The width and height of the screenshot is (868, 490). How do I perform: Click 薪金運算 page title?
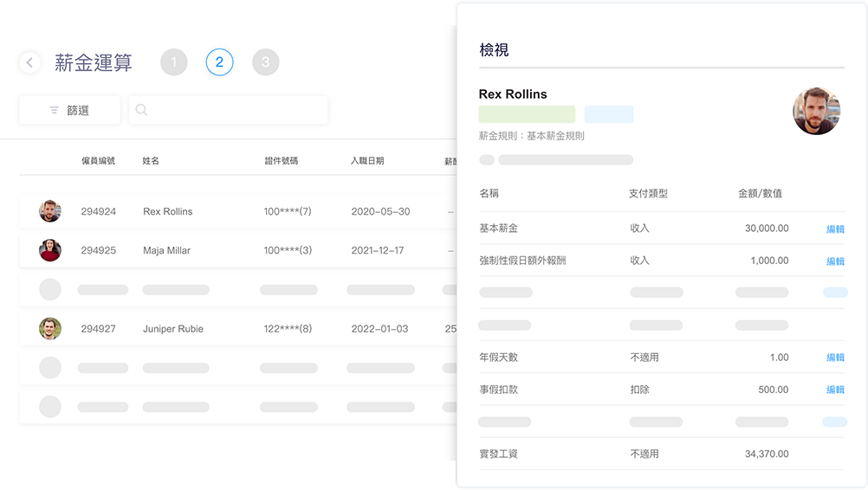[x=94, y=63]
